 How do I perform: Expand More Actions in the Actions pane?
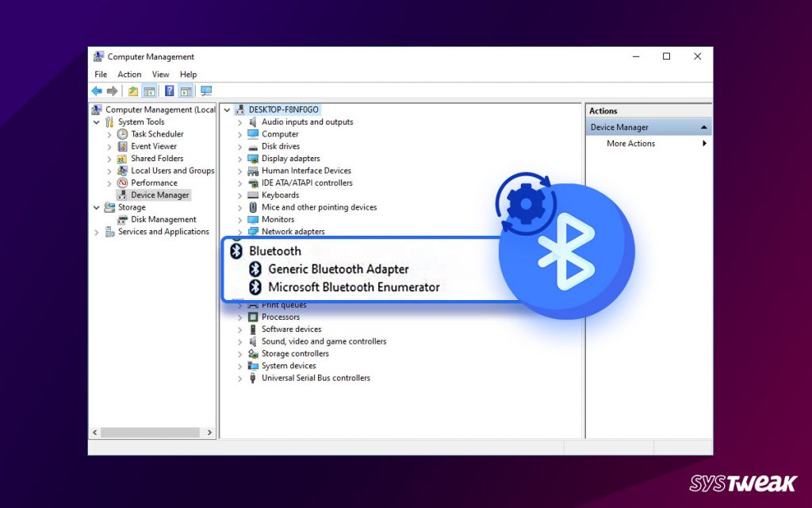704,143
